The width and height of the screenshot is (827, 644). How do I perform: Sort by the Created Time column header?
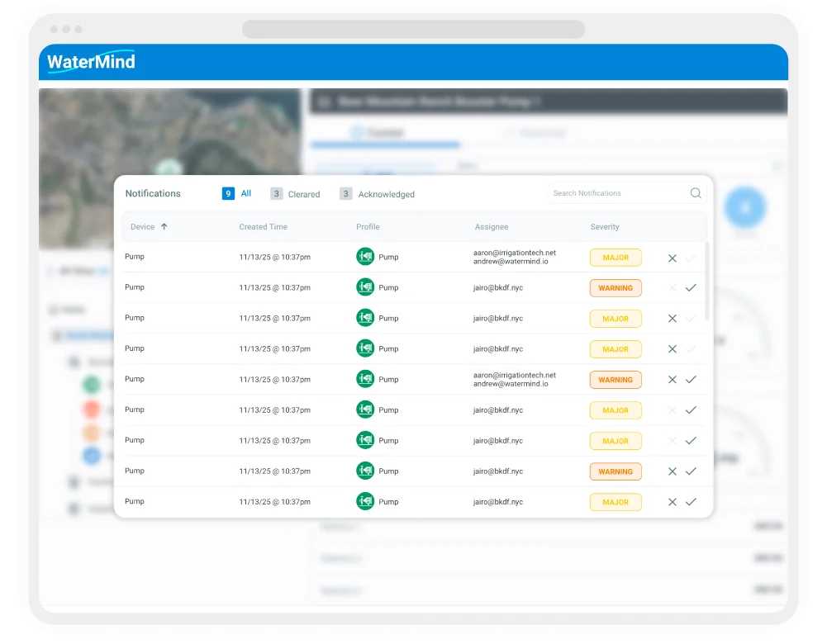point(264,226)
